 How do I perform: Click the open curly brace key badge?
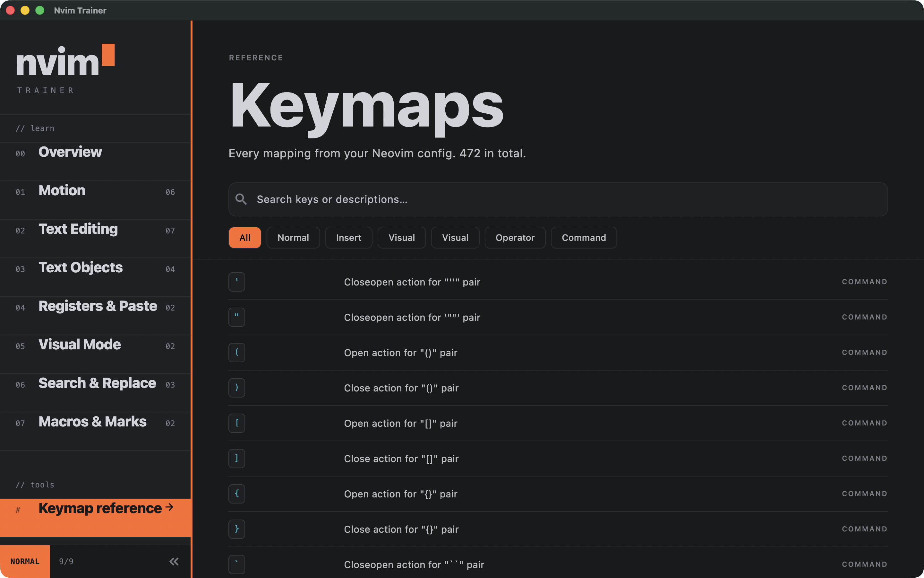[x=237, y=494]
